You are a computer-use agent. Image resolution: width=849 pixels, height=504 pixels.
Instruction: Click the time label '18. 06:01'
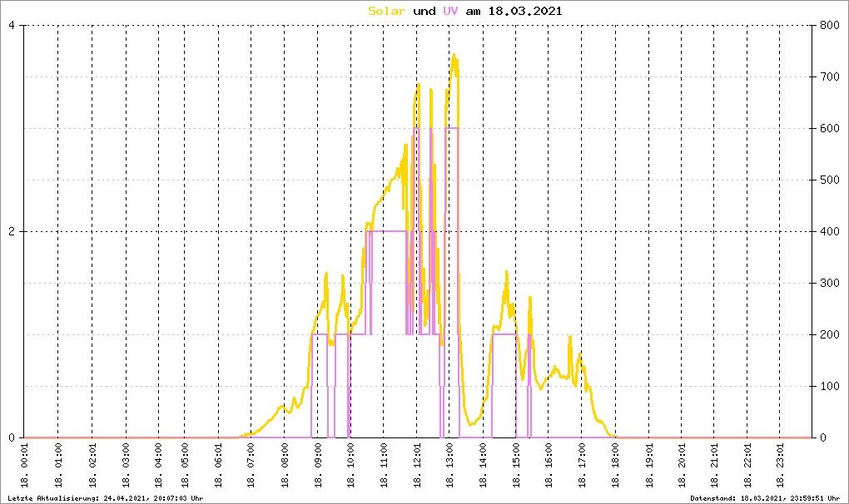tap(219, 466)
